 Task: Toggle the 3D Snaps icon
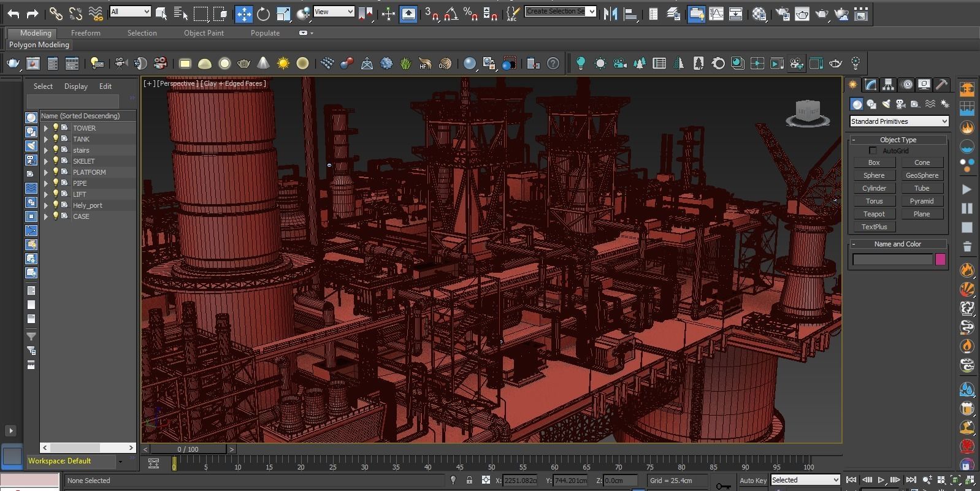coord(432,13)
